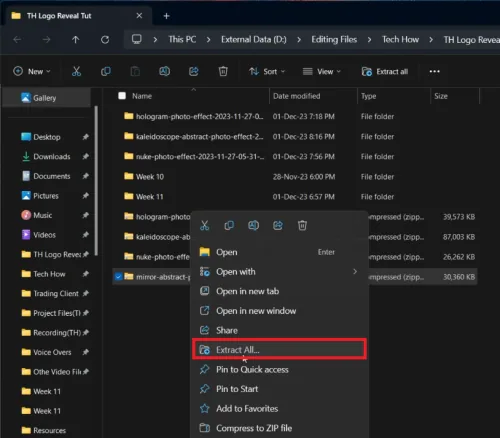Choose Extract All... from the context menu
Viewport: 500px width, 438px height.
tap(279, 350)
